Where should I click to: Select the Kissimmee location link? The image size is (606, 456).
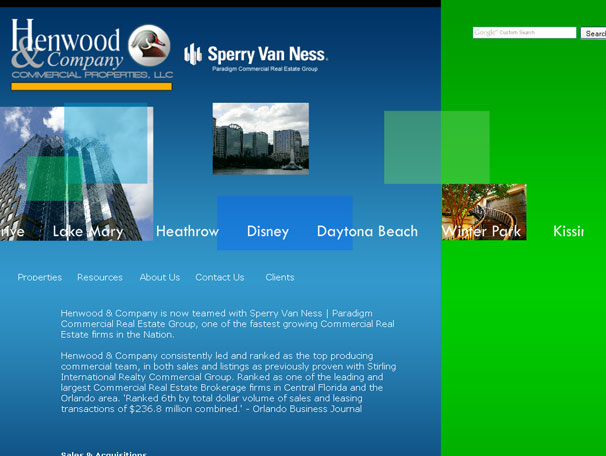coord(568,231)
